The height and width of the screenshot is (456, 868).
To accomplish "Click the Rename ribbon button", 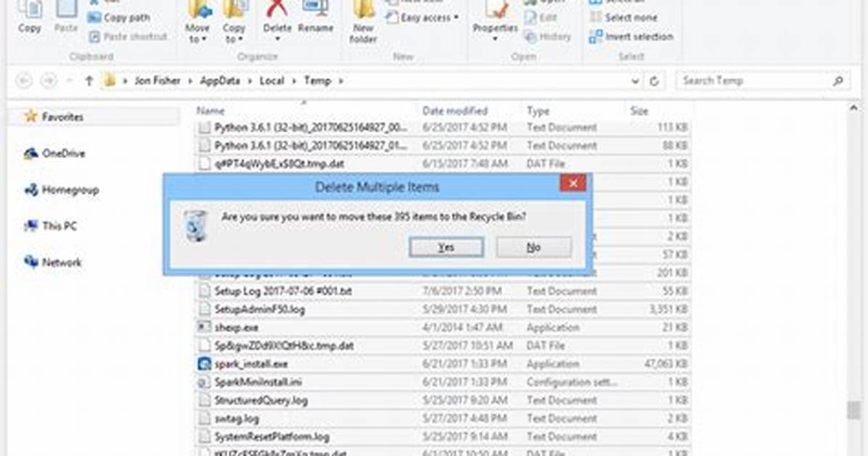I will pyautogui.click(x=316, y=17).
